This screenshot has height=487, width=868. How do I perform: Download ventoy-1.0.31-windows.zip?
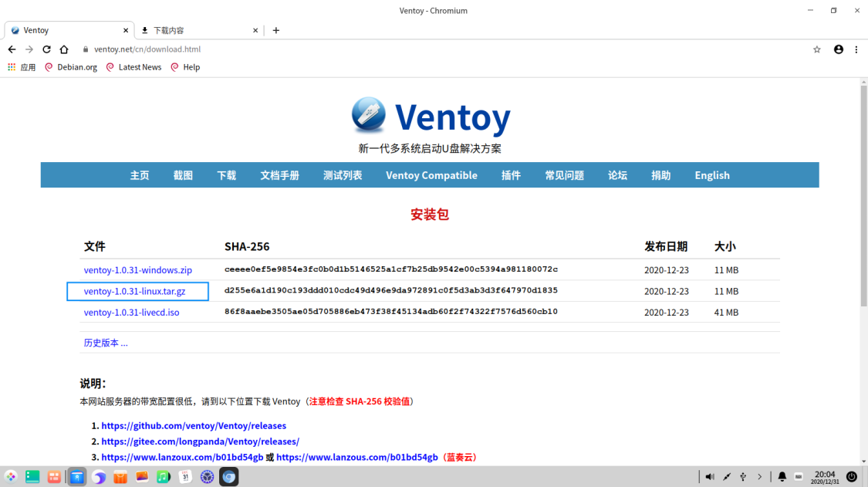tap(138, 270)
